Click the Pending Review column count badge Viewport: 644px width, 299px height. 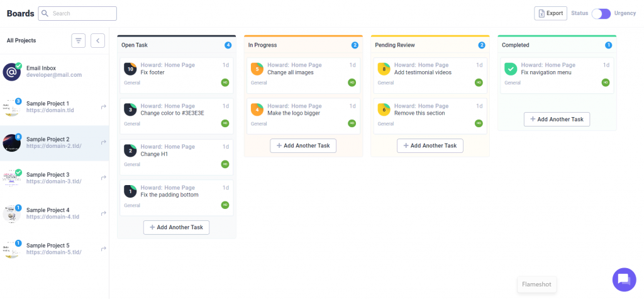[482, 45]
